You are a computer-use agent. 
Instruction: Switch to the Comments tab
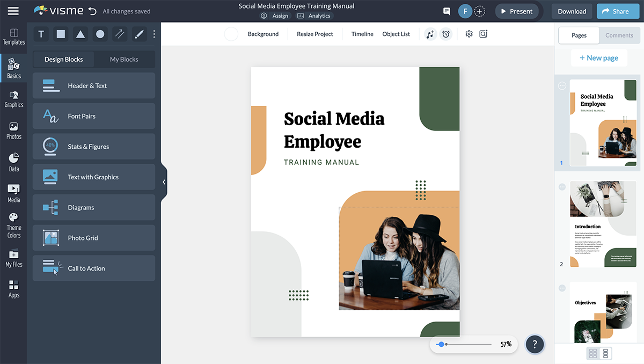point(619,35)
